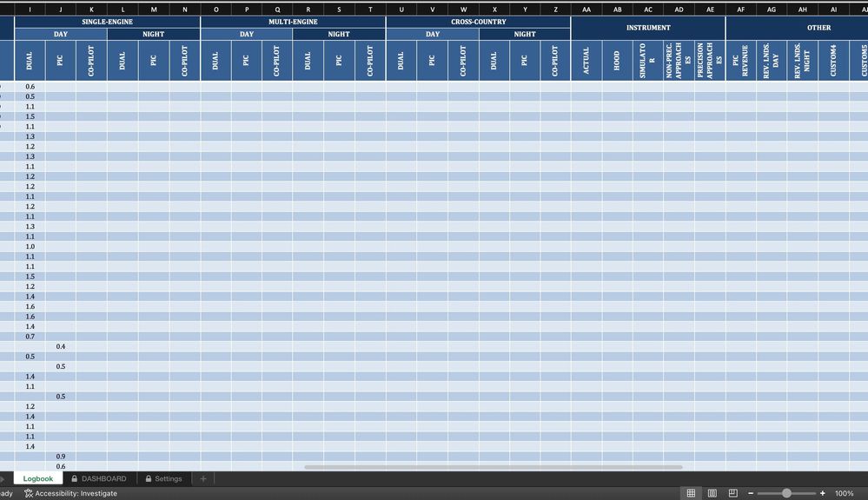Screen dimensions: 868x500
Task: Select column O header
Action: tap(215, 10)
